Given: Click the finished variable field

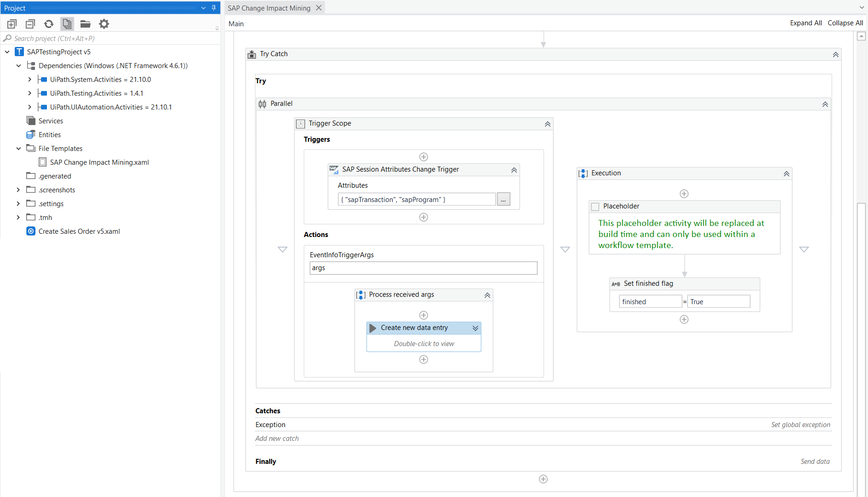Looking at the screenshot, I should pyautogui.click(x=650, y=302).
